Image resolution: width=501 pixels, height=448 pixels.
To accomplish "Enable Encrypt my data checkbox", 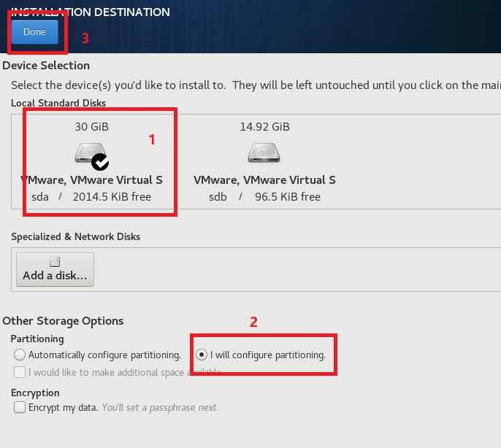I will click(20, 407).
